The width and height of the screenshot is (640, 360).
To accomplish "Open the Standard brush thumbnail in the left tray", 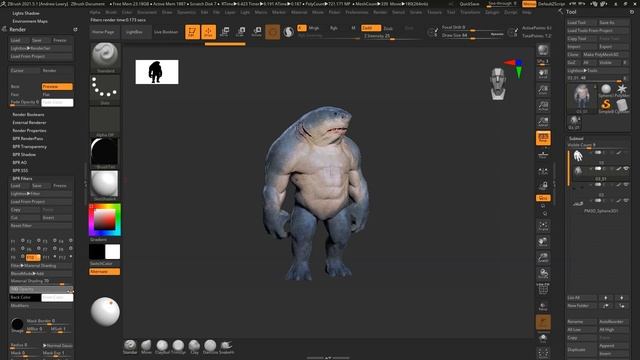I will 105,57.
